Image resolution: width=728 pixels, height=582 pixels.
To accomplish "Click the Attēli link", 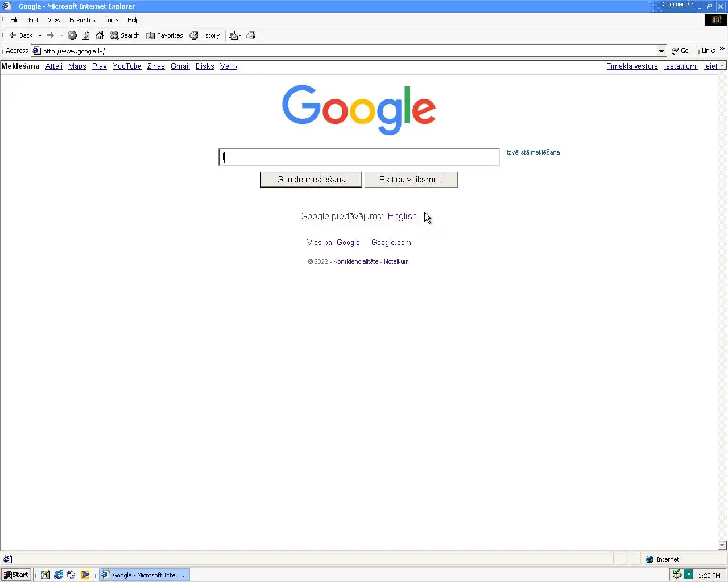I will click(x=54, y=66).
